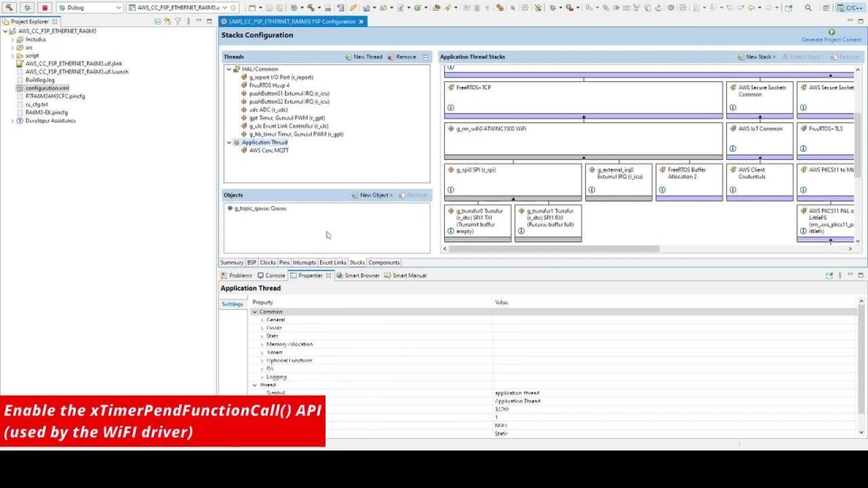Open the view menu in Project Explorer

[x=188, y=22]
